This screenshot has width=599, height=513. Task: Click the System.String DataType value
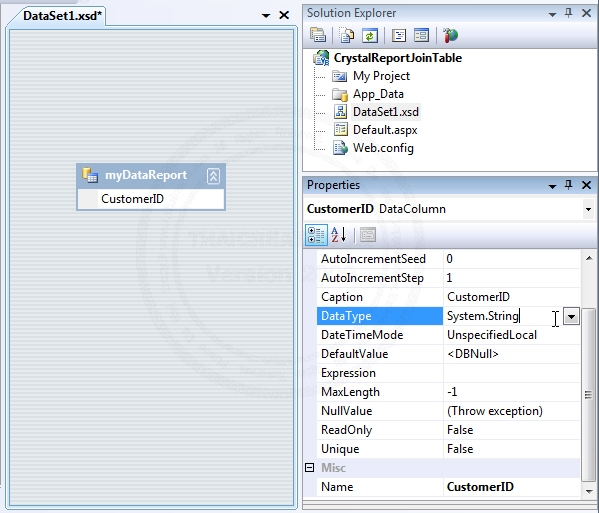pos(483,316)
